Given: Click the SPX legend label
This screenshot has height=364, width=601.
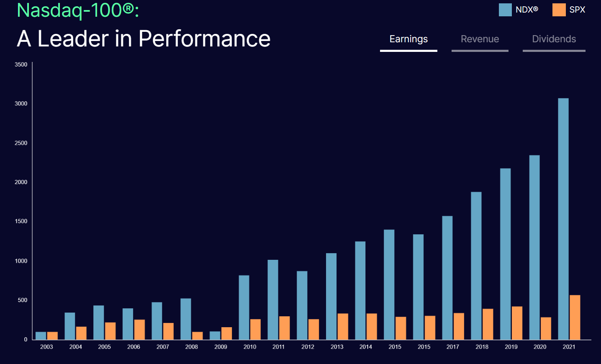Looking at the screenshot, I should click(577, 10).
